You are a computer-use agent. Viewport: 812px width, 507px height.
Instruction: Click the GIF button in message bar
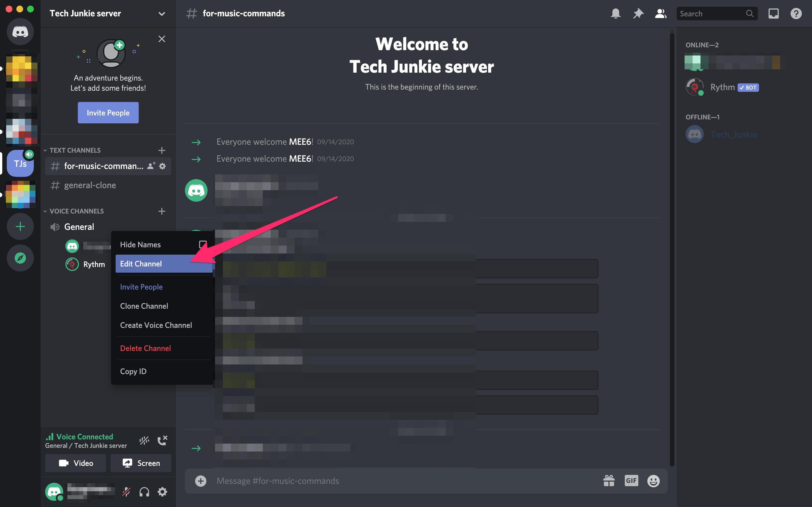click(x=630, y=480)
